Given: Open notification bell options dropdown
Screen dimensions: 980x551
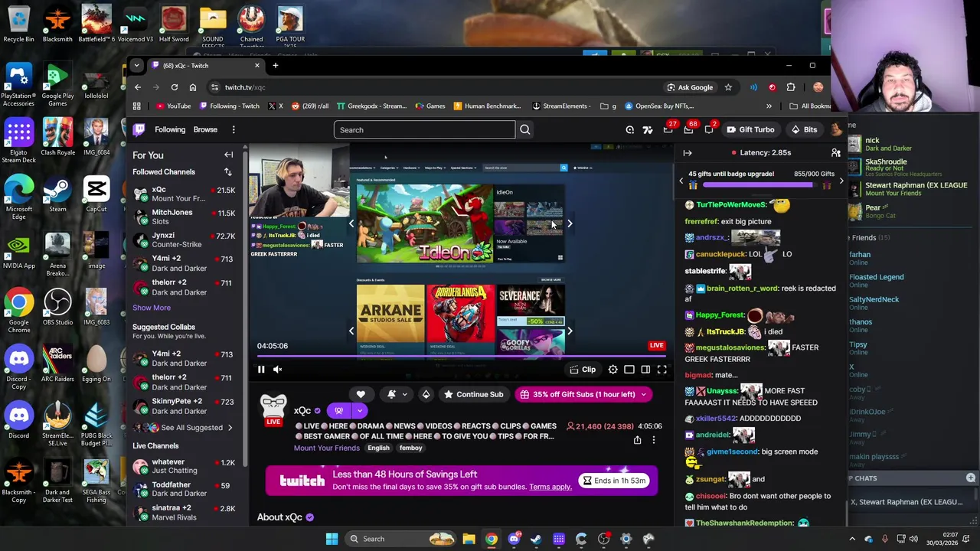Looking at the screenshot, I should [397, 394].
